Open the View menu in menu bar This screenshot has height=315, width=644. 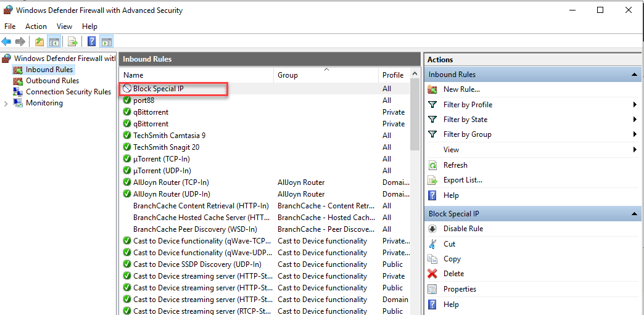[x=64, y=27]
